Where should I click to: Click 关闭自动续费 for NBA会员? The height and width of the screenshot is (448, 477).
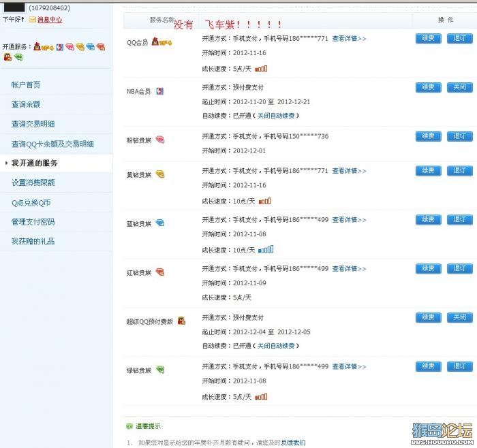[276, 116]
